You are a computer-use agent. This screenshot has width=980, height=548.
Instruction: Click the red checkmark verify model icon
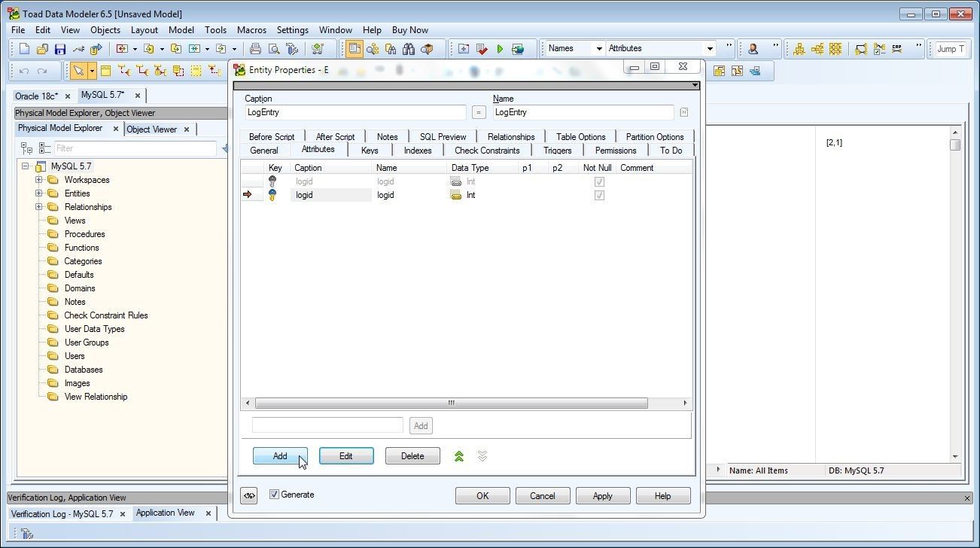pyautogui.click(x=482, y=49)
